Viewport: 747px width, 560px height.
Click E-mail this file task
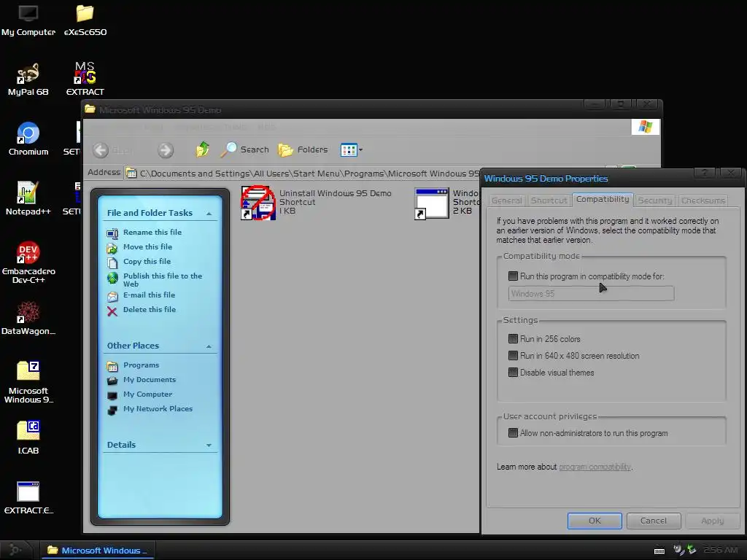(149, 295)
